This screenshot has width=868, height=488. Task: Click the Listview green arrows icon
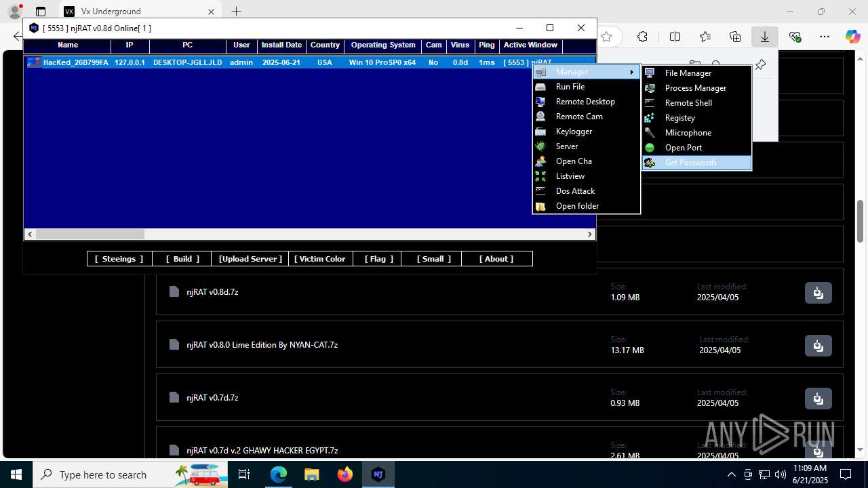pos(540,176)
